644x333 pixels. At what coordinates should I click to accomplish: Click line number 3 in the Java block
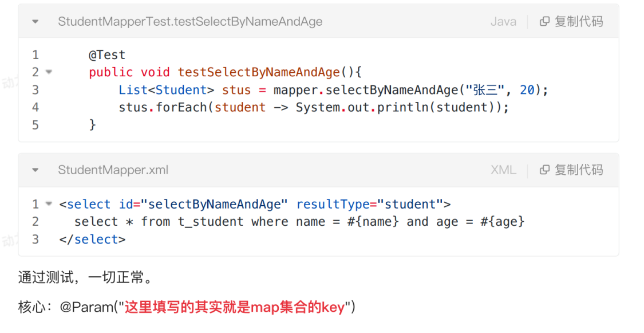35,90
